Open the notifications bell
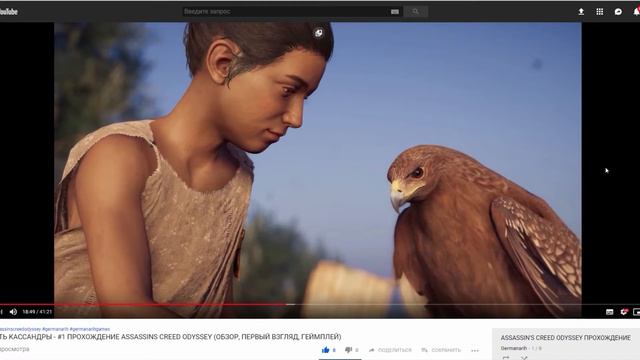 click(636, 12)
